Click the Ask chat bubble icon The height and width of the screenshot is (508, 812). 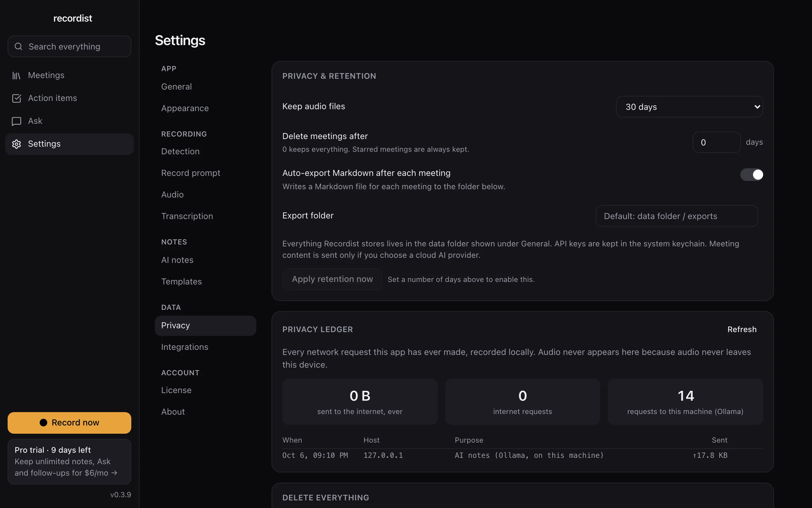click(16, 121)
